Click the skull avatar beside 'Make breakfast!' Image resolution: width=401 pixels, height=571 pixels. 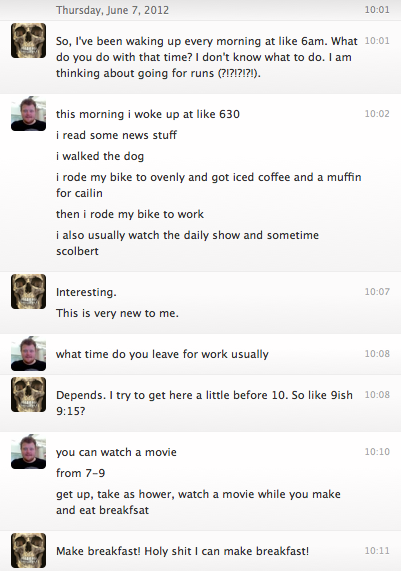(x=28, y=551)
